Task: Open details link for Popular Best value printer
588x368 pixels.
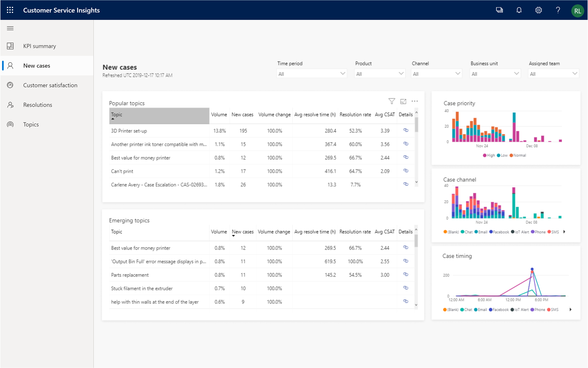Action: tap(405, 157)
